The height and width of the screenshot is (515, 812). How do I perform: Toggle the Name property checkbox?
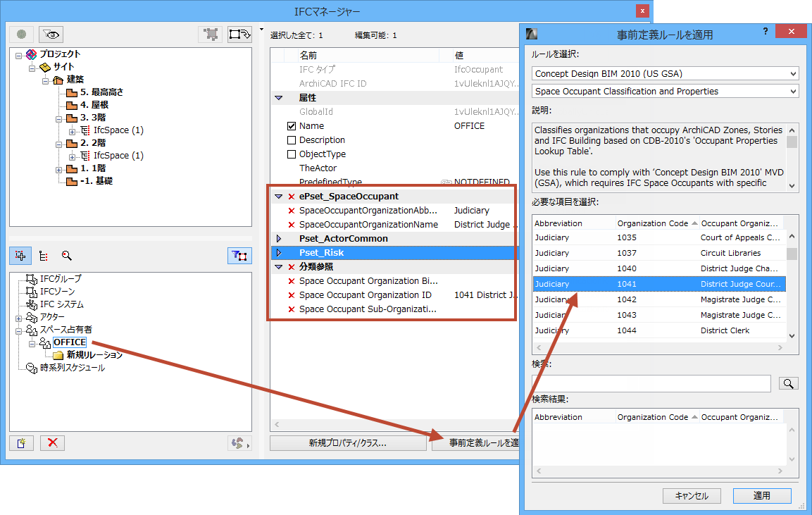point(292,126)
